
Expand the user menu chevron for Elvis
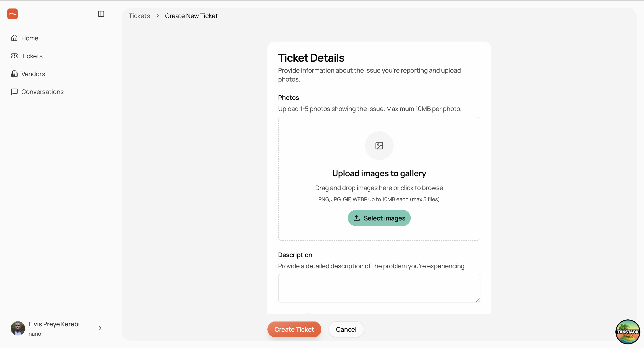[100, 329]
